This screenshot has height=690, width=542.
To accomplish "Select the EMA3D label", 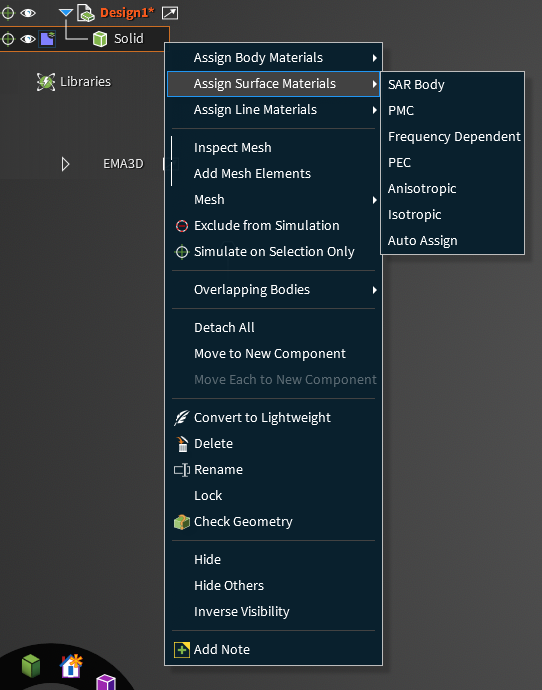I will (123, 164).
